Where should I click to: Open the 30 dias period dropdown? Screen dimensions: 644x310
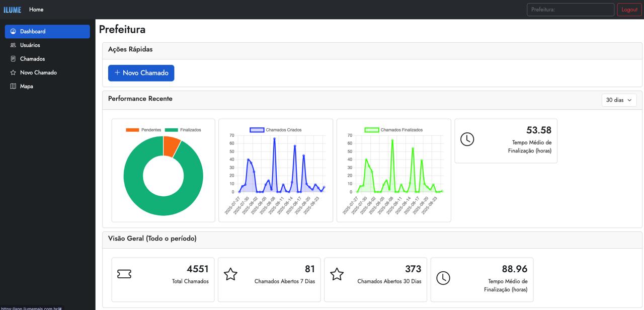(x=618, y=100)
